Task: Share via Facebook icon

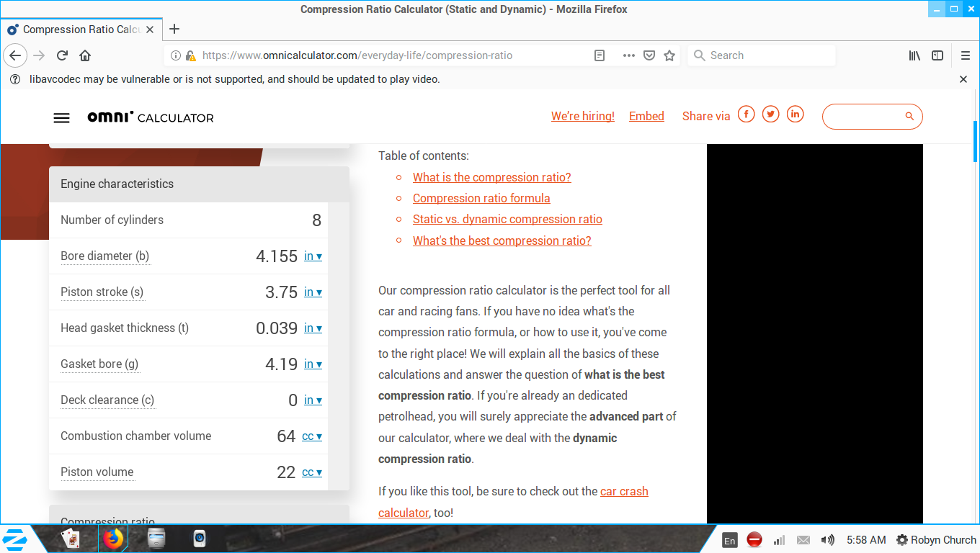Action: tap(747, 114)
